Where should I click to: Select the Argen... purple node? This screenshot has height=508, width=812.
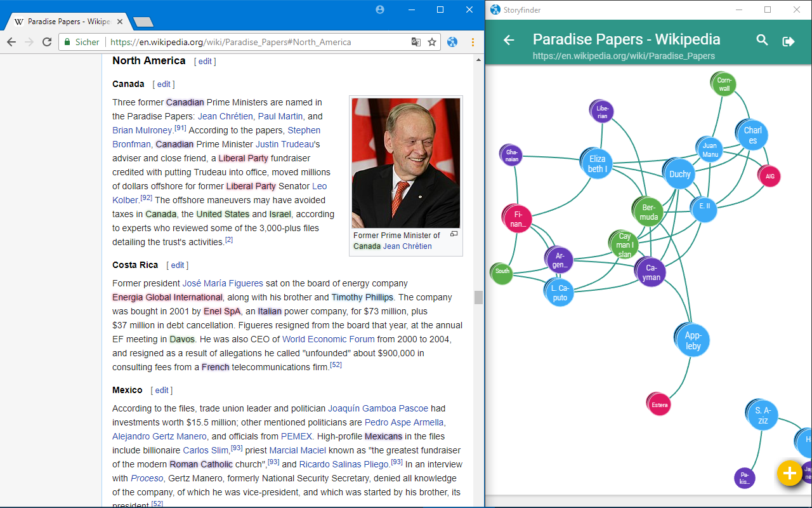tap(560, 260)
